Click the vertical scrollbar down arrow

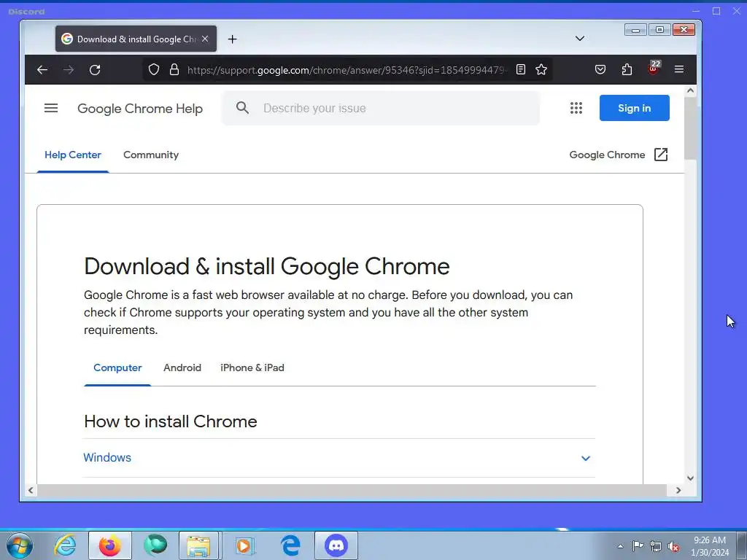point(690,478)
